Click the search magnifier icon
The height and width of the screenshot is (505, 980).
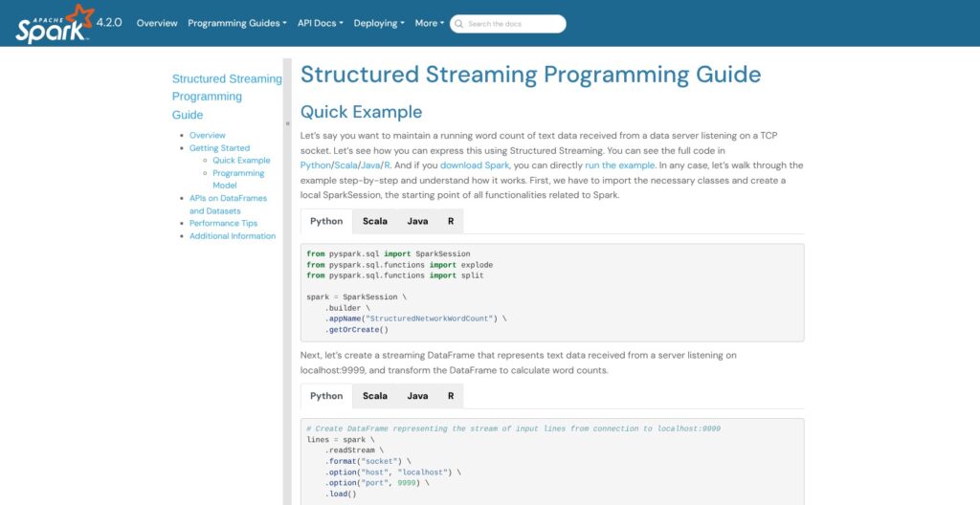click(x=459, y=24)
